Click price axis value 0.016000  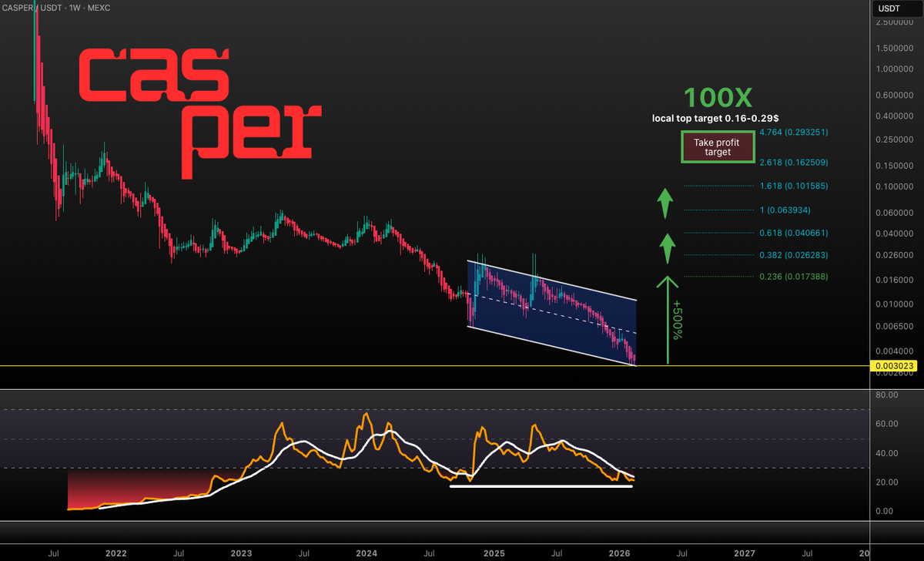click(896, 280)
